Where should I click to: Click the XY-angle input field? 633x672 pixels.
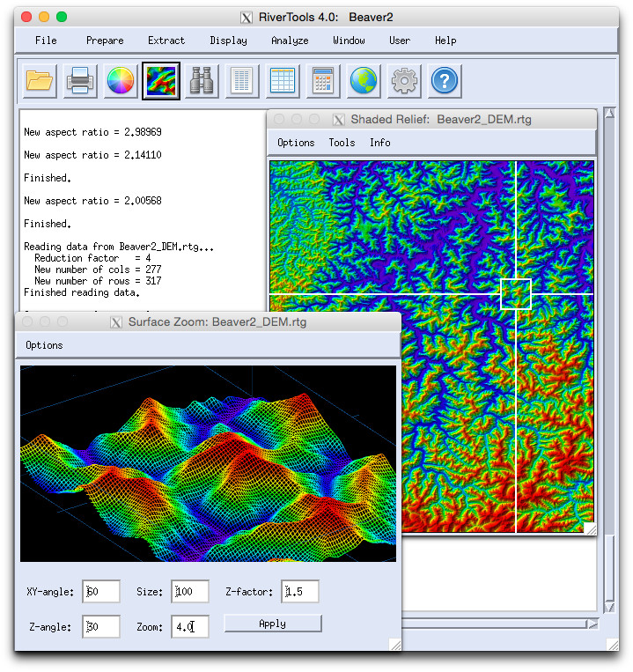pyautogui.click(x=101, y=592)
